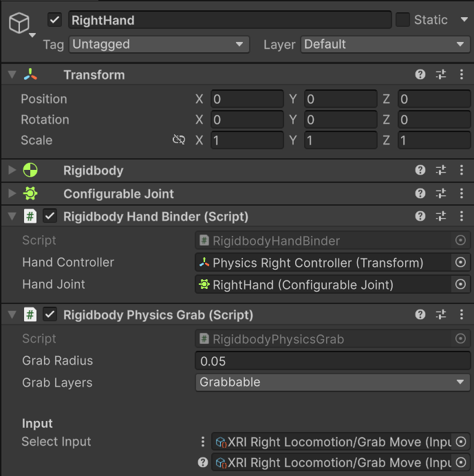This screenshot has height=476, width=474.
Task: Open Rigidbody Hand Binder presets icon
Action: click(x=441, y=216)
